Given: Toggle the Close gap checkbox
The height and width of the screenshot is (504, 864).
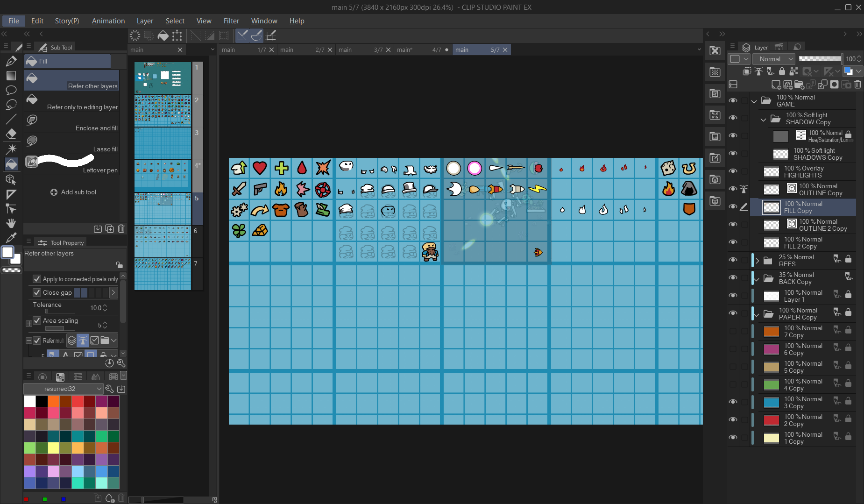Looking at the screenshot, I should click(x=37, y=292).
